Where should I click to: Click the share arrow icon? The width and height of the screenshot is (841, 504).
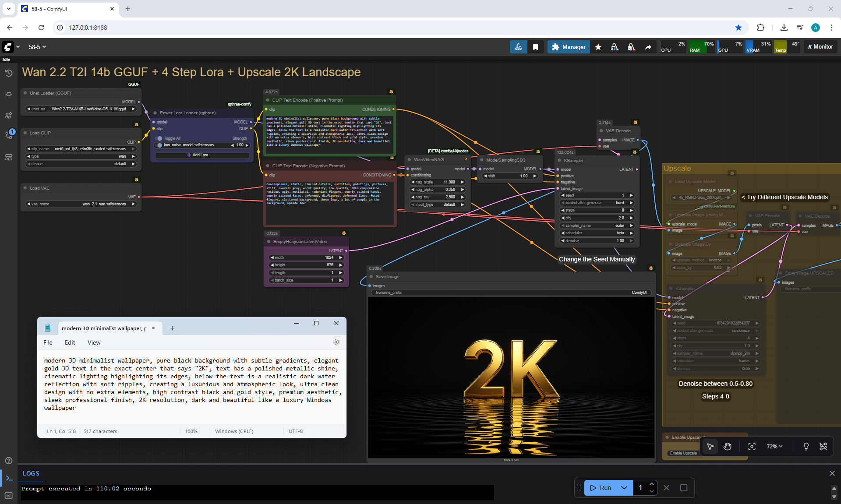click(648, 47)
